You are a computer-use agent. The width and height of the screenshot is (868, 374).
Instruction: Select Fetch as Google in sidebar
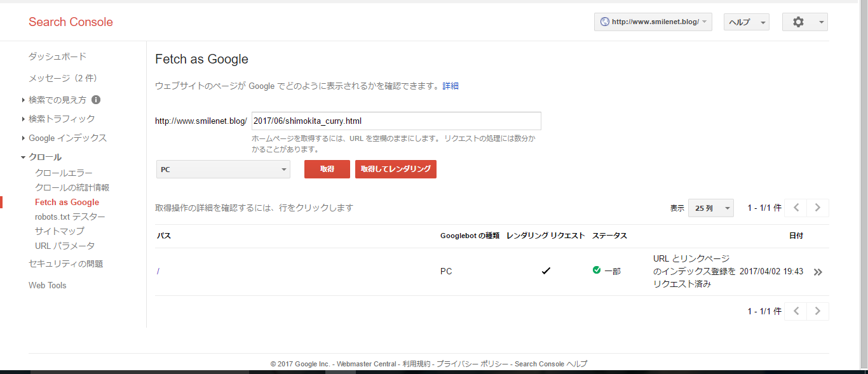[x=67, y=203]
